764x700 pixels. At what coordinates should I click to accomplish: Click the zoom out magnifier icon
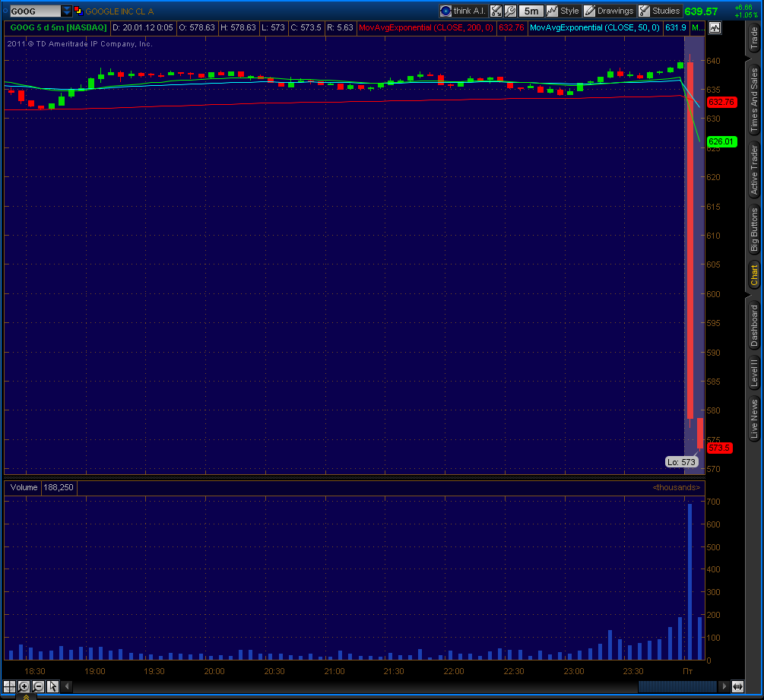click(38, 686)
